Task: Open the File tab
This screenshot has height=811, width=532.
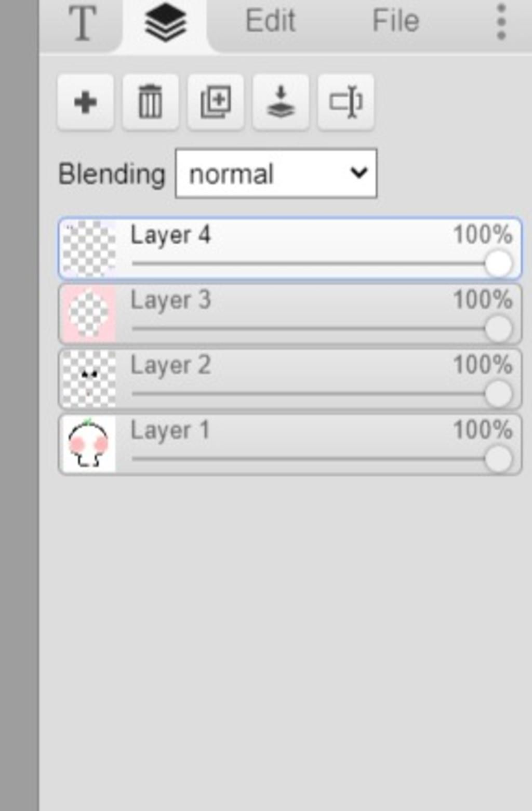Action: coord(396,21)
